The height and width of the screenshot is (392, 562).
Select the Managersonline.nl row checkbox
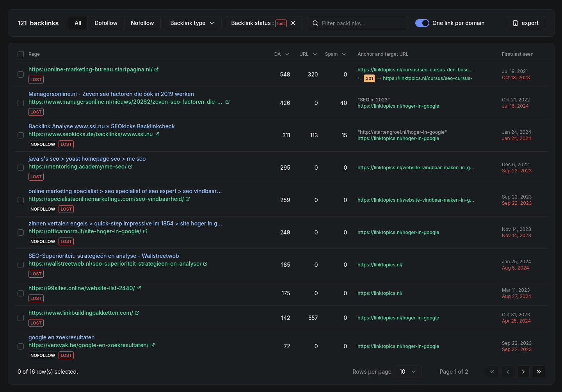[x=21, y=103]
